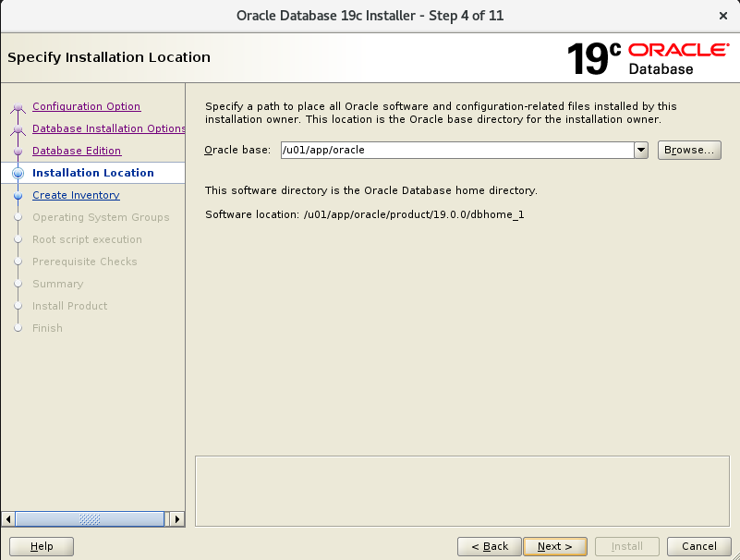740x560 pixels.
Task: Click the sidebar scrollbar right arrow
Action: (x=177, y=519)
